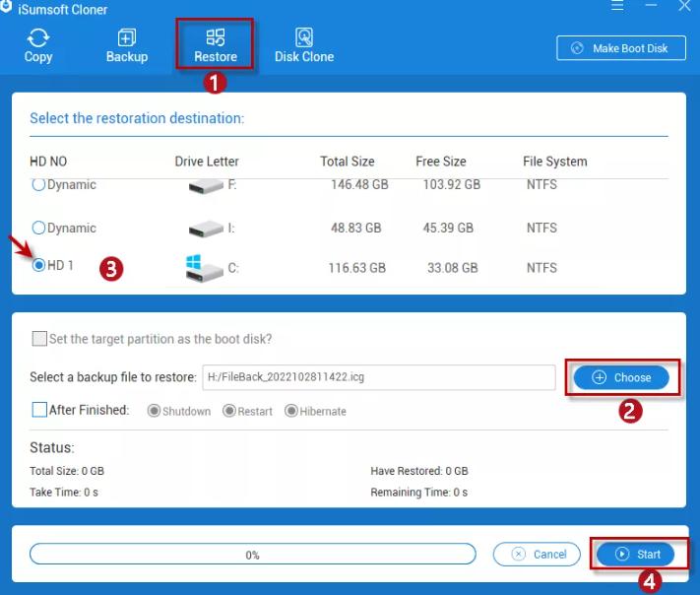Select the HD 1 radio button

[38, 265]
